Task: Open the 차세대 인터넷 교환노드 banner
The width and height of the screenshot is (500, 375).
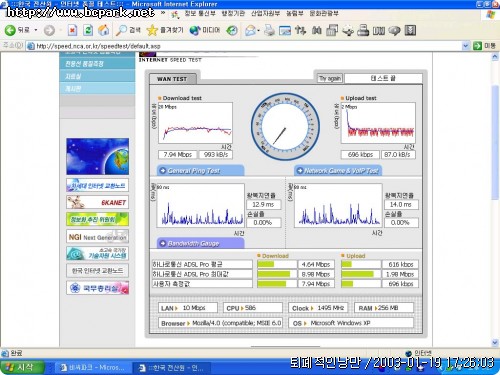Action: [x=97, y=185]
